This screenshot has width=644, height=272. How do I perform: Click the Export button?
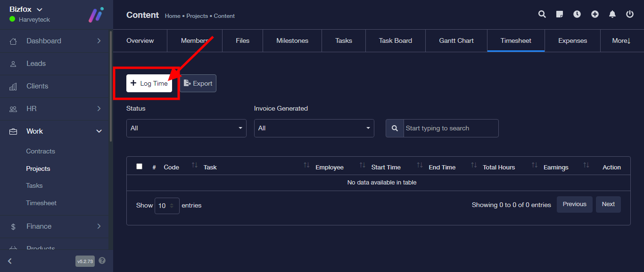pos(198,83)
